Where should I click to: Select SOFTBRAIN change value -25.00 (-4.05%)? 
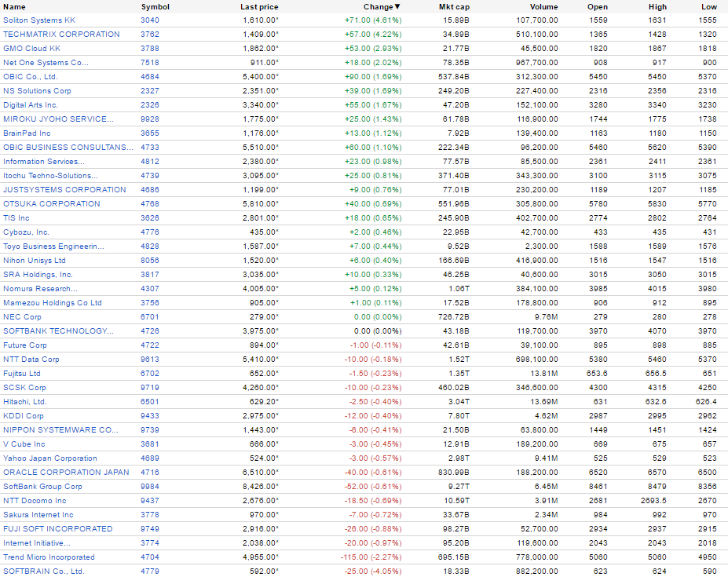pos(373,572)
